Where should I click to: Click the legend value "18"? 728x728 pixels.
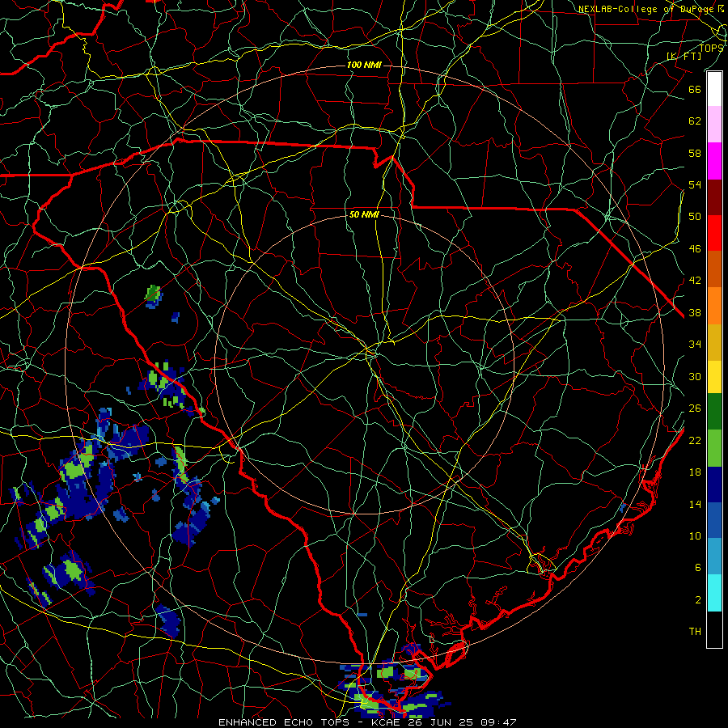695,472
